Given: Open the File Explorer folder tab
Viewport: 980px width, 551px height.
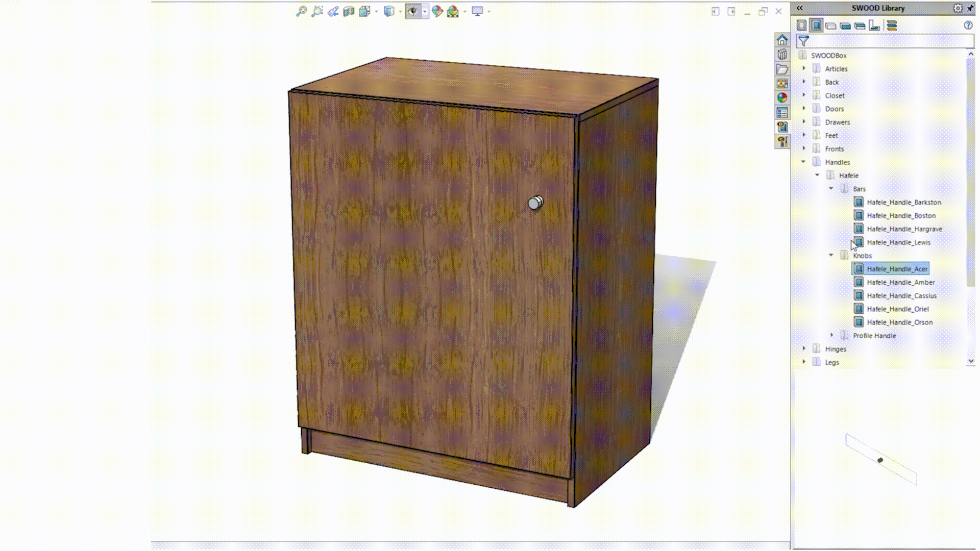Looking at the screenshot, I should point(782,69).
